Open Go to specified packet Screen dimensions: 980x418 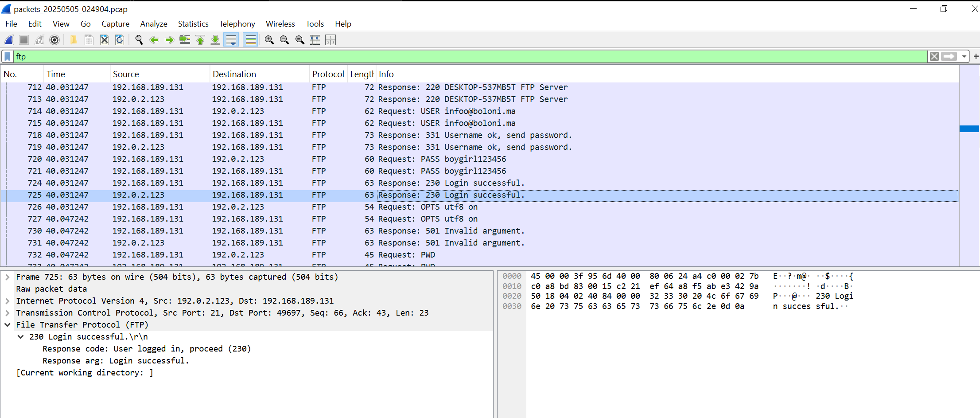[x=185, y=40]
